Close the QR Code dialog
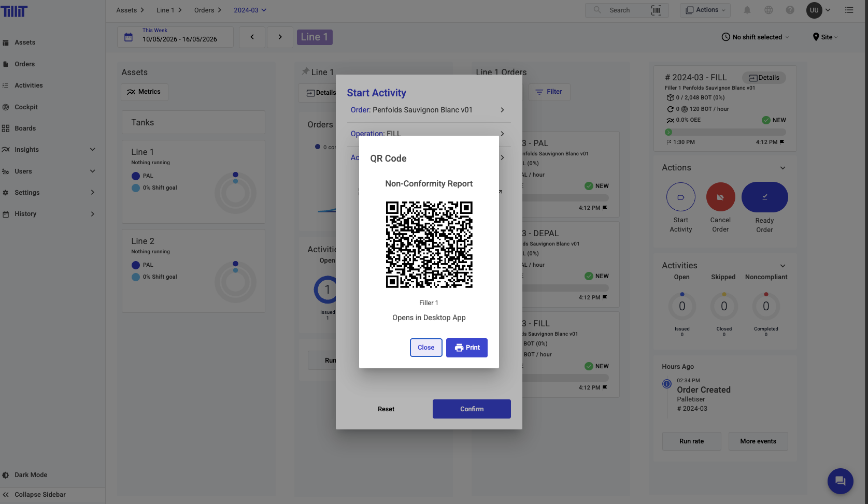 coord(426,348)
